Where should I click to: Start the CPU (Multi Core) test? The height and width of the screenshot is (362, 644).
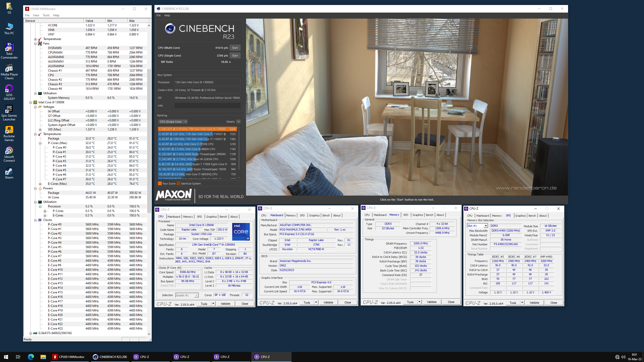(235, 48)
